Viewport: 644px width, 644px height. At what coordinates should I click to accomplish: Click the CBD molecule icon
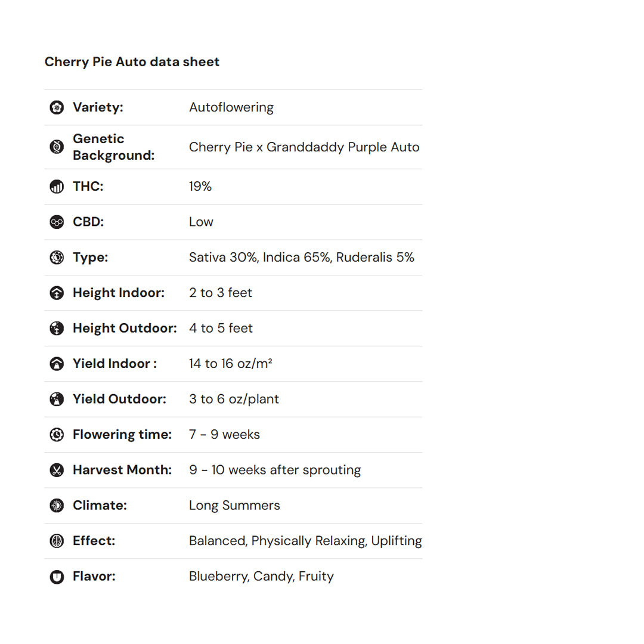click(57, 222)
